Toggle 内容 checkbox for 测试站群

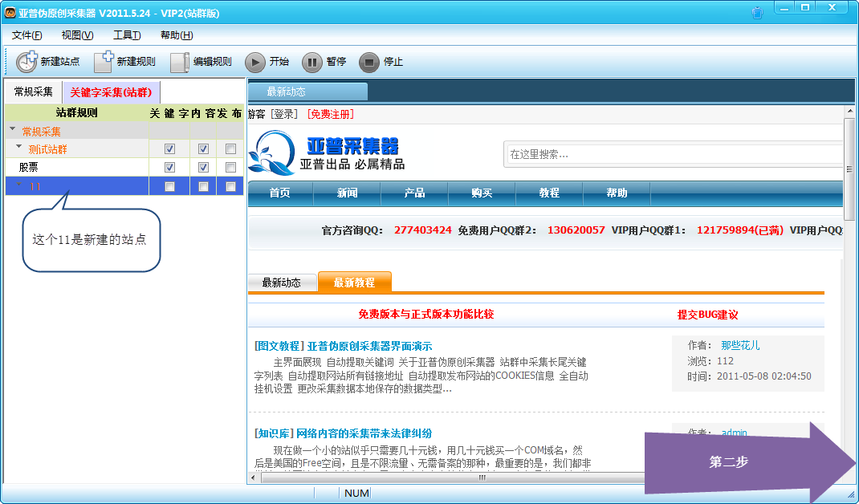[x=203, y=149]
